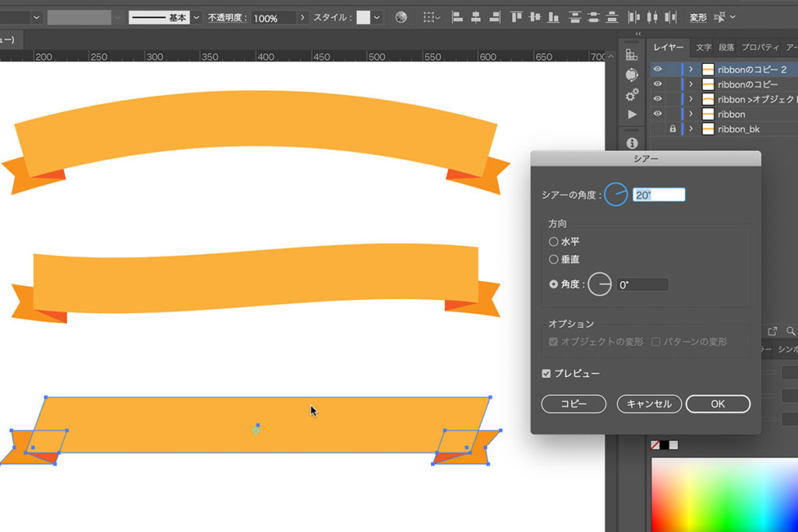Click the OK button in shear dialog
Image resolution: width=798 pixels, height=532 pixels.
point(718,404)
